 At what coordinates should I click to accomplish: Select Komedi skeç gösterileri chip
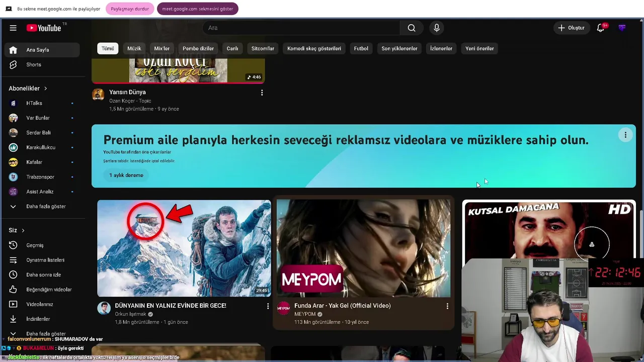(x=314, y=49)
